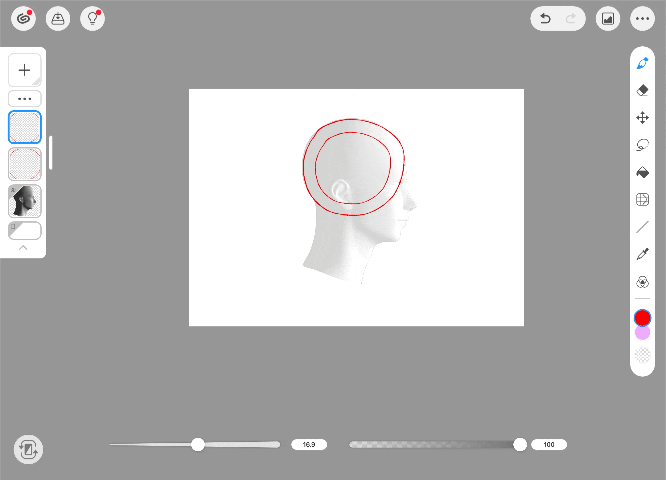
Task: Select the background layer thumbnail
Action: [x=25, y=231]
